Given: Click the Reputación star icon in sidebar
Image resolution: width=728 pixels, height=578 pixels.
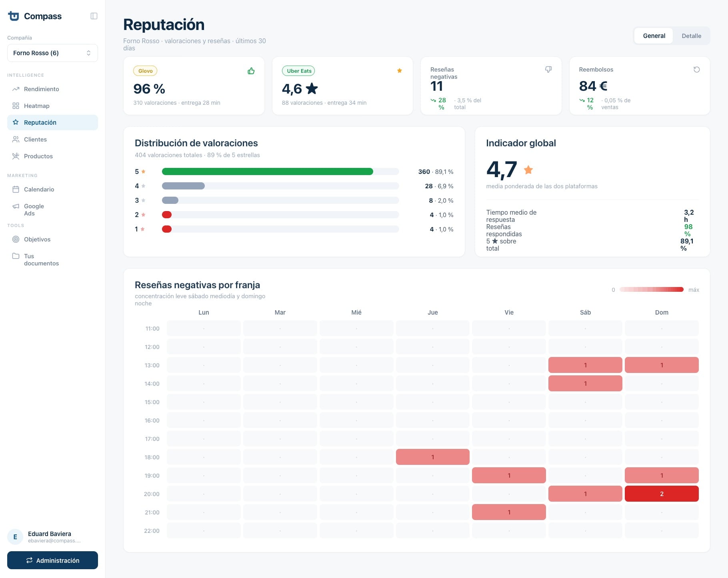Looking at the screenshot, I should click(x=16, y=122).
